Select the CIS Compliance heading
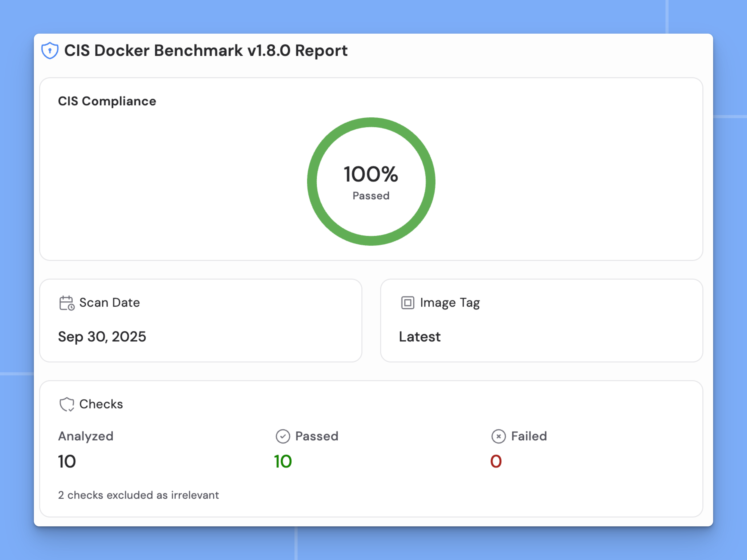747x560 pixels. point(107,101)
